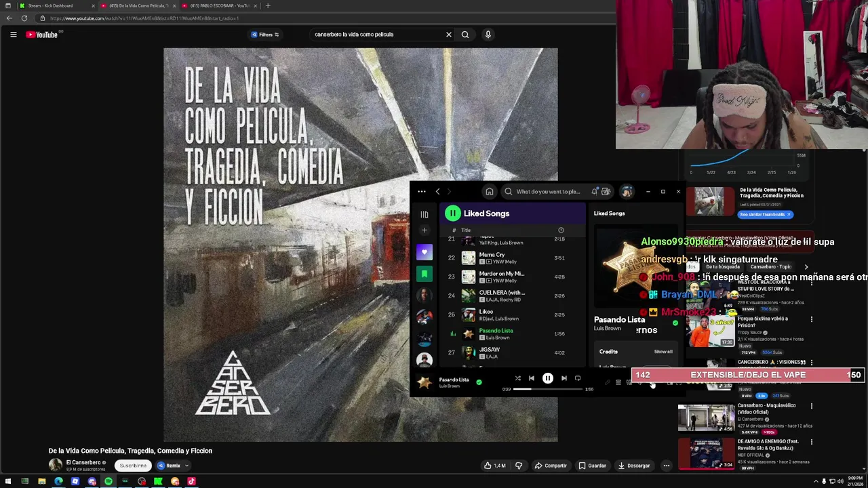
Task: Subscribe with the Suscribirme button
Action: tap(133, 466)
